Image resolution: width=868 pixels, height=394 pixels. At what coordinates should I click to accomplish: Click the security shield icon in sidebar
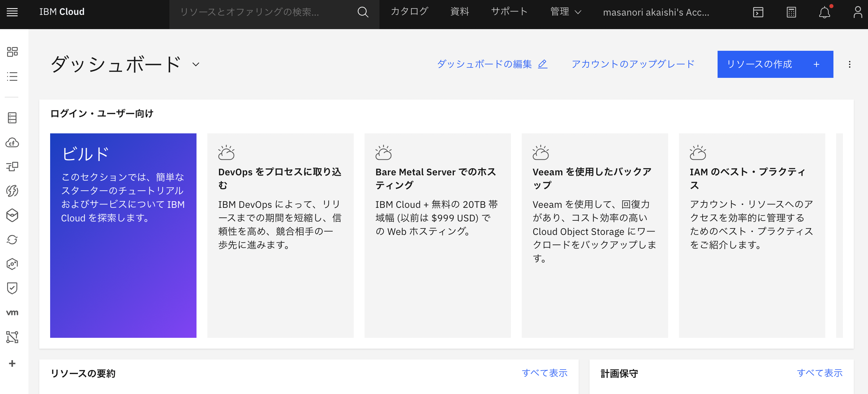click(12, 288)
